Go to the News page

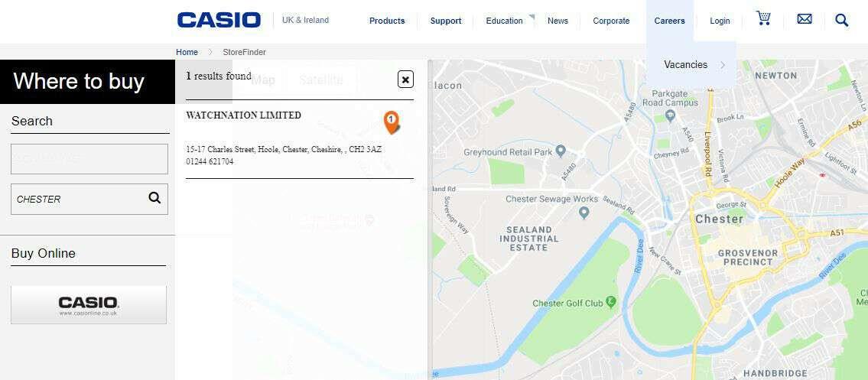coord(558,21)
